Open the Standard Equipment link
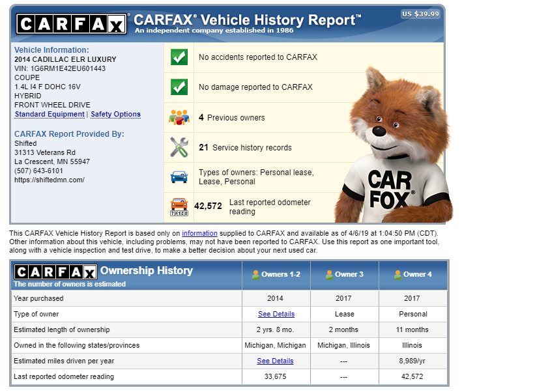Screen dimensions: 548x392 click(49, 115)
